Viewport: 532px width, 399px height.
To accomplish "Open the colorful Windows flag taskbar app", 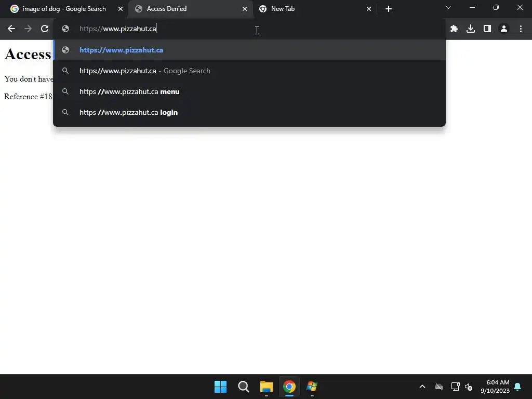I will pyautogui.click(x=312, y=387).
